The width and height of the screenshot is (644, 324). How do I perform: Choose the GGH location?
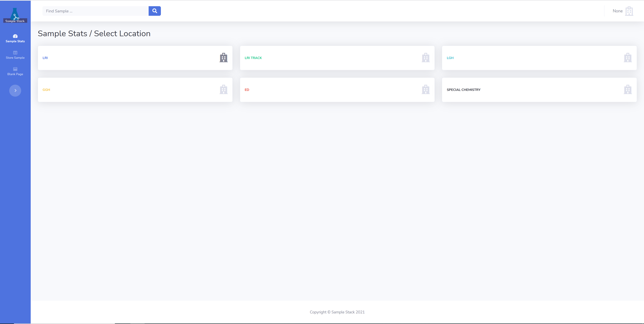(46, 90)
